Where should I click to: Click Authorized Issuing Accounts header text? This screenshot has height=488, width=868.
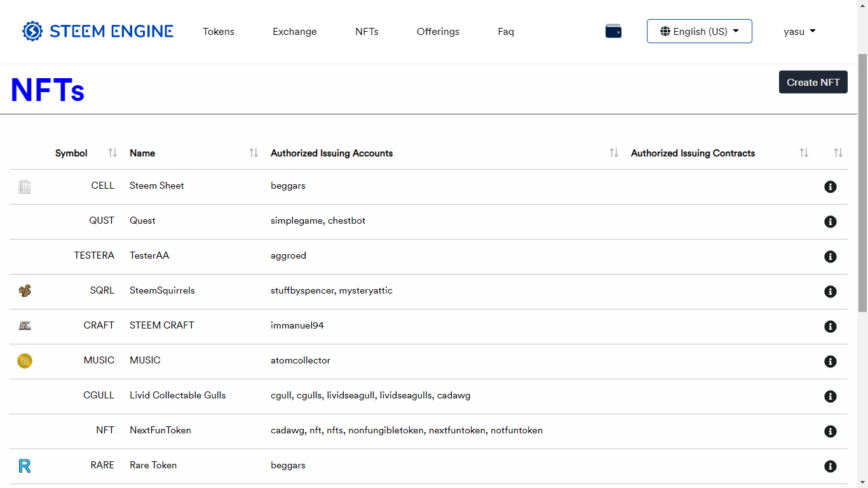[x=332, y=153]
